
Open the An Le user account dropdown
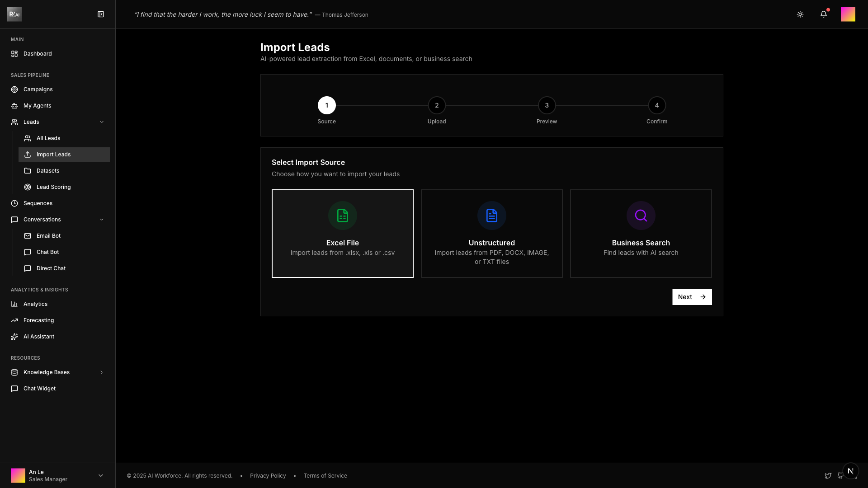point(100,475)
